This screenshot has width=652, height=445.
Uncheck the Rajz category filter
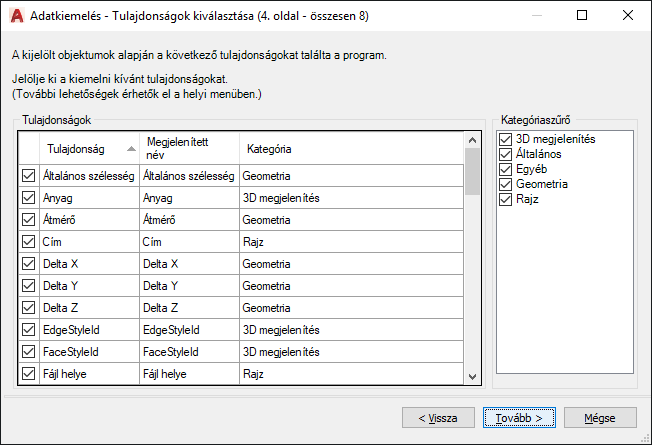click(505, 200)
